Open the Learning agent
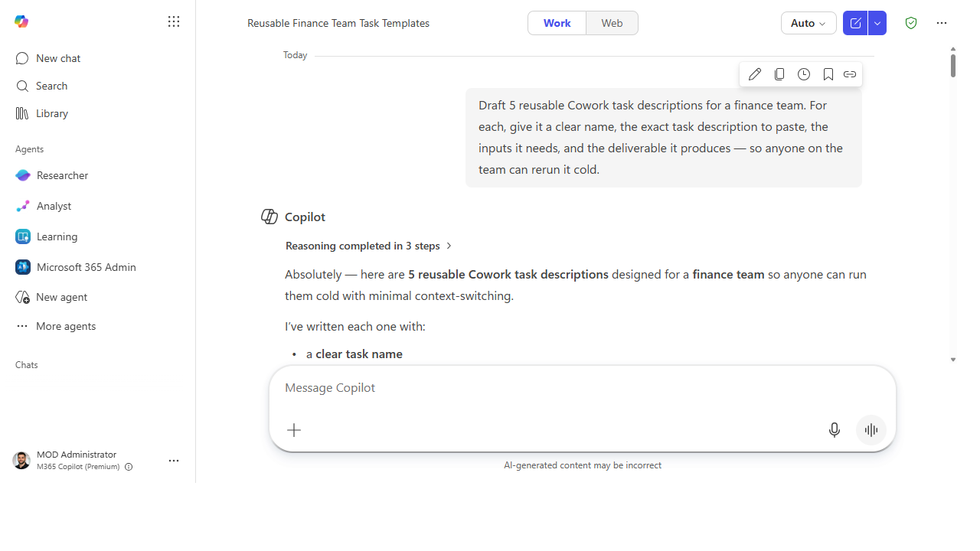 pos(98,236)
